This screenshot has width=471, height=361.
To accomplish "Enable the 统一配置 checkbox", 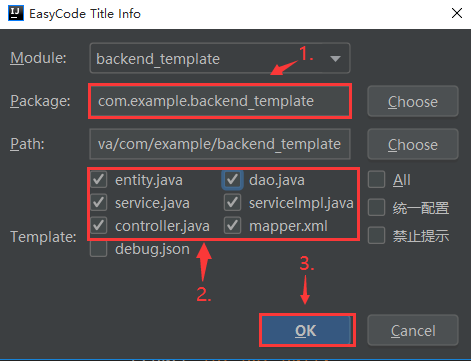I will tap(377, 208).
